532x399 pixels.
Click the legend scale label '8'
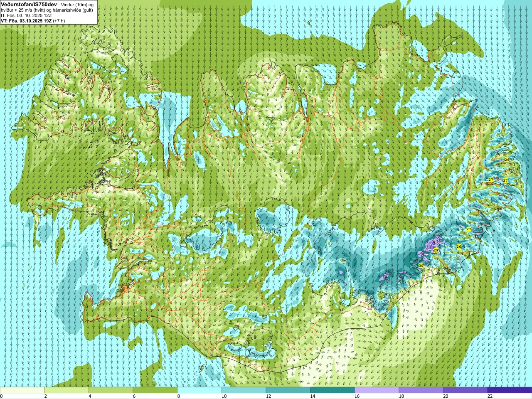click(178, 396)
